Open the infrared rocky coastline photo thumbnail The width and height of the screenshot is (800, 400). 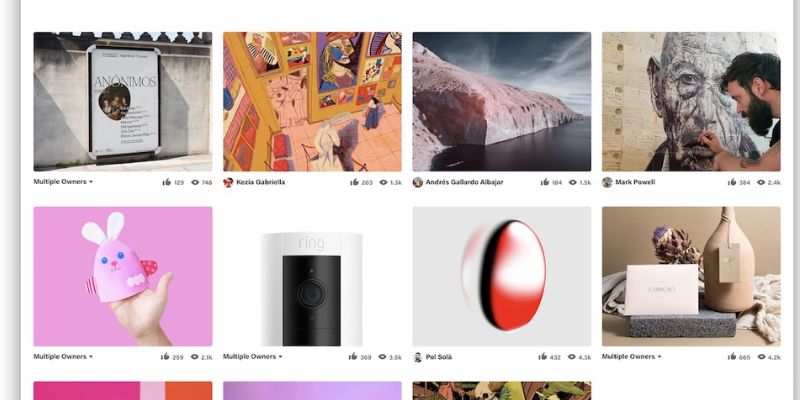click(502, 102)
